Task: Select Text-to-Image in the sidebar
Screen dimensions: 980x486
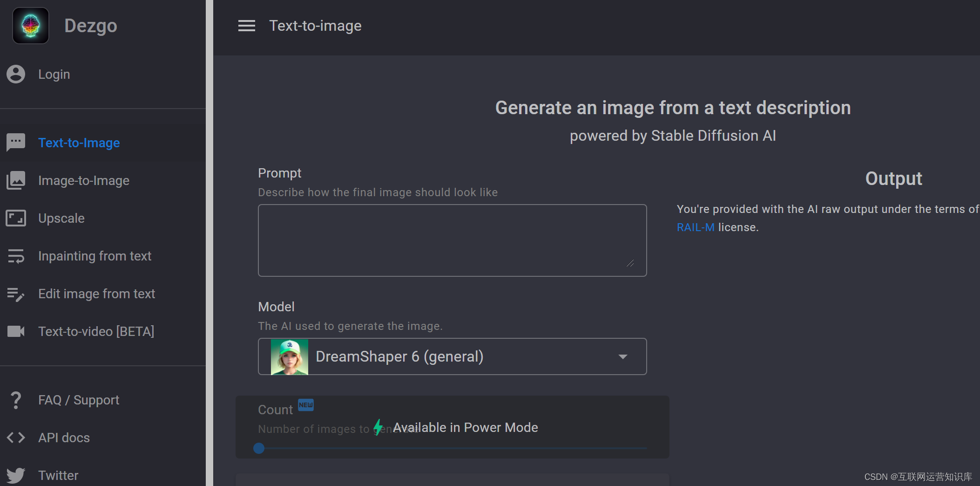Action: (x=103, y=143)
